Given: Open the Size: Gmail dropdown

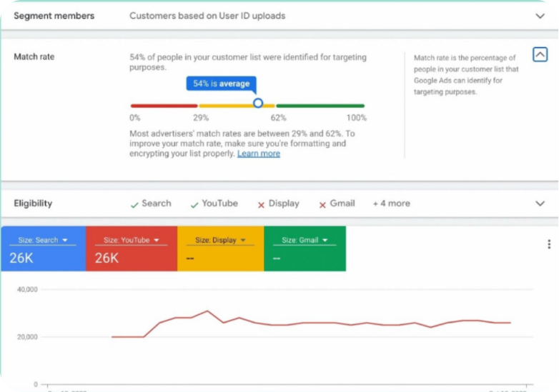Looking at the screenshot, I should [305, 241].
